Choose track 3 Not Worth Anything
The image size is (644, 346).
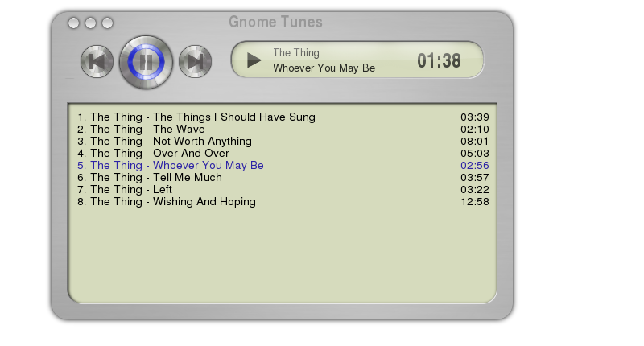click(x=283, y=141)
